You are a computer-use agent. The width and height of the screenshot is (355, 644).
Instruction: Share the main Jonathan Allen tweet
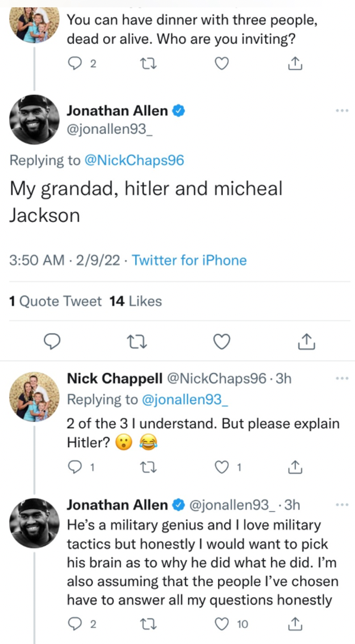[306, 342]
